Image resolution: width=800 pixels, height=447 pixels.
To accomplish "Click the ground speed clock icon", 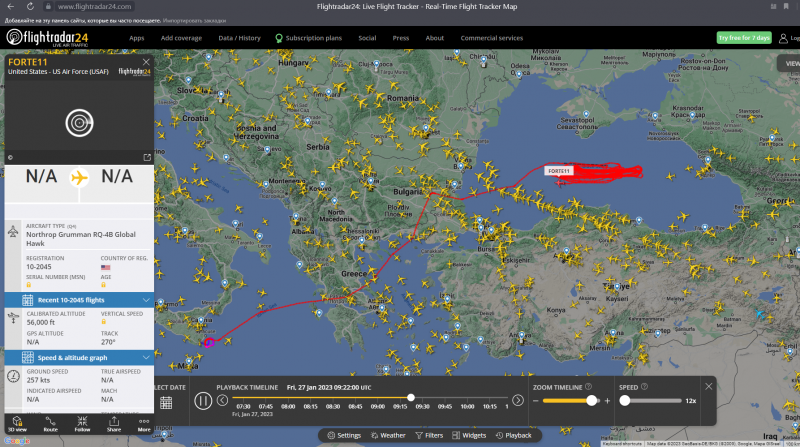I will pyautogui.click(x=13, y=377).
